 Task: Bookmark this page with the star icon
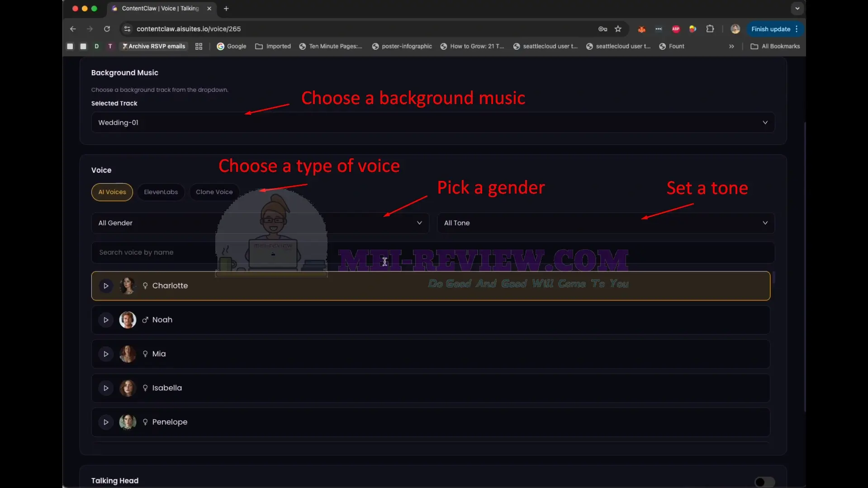tap(618, 29)
